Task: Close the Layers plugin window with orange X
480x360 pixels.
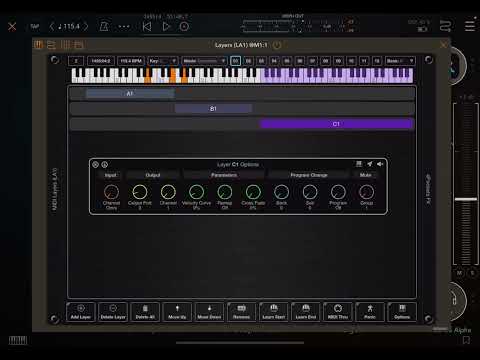Action: pos(443,45)
